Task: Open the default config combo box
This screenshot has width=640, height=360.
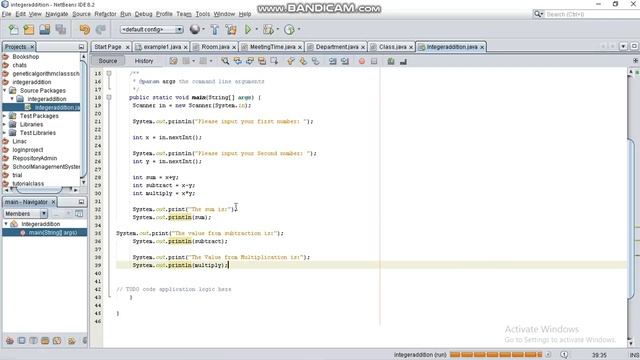Action: [x=151, y=29]
